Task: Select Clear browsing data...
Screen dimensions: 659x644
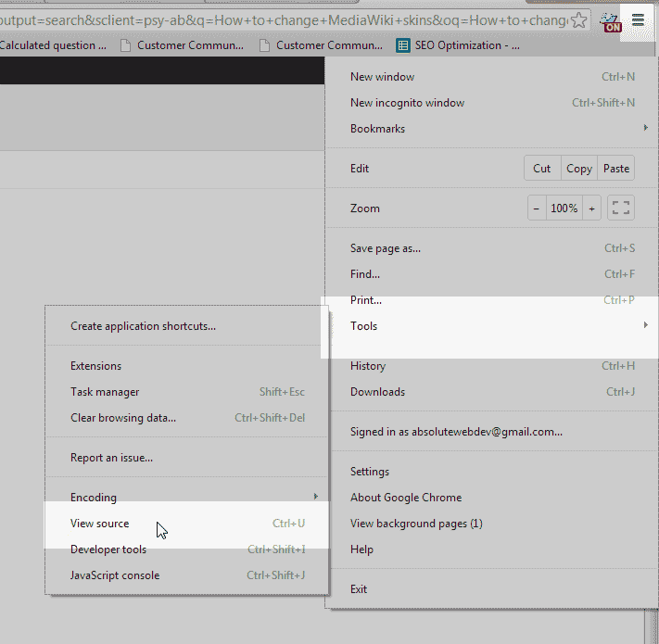Action: coord(186,418)
